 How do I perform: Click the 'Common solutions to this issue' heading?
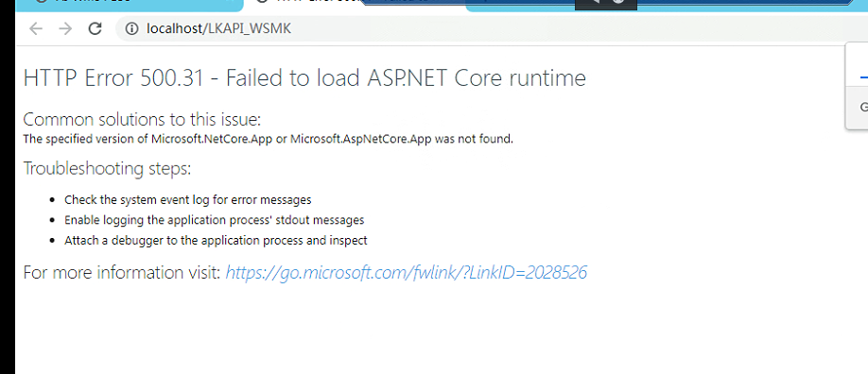coord(142,120)
